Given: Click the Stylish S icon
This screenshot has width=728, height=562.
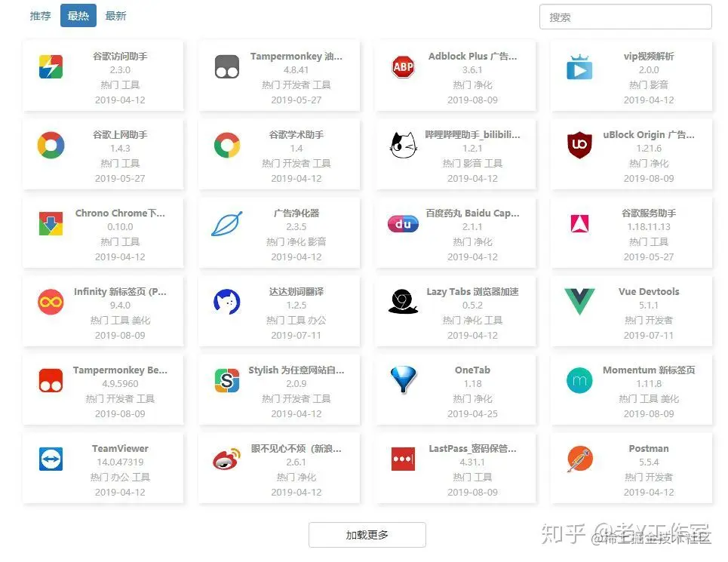Looking at the screenshot, I should click(x=227, y=380).
